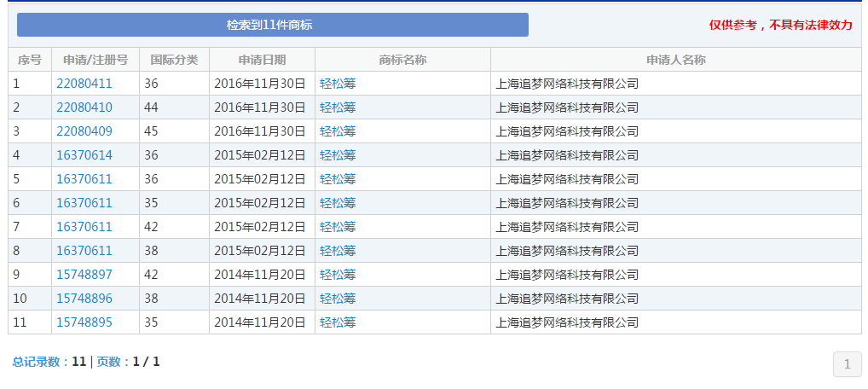The width and height of the screenshot is (868, 389).
Task: Click 轻松筹 trademark name in row 1
Action: [338, 84]
